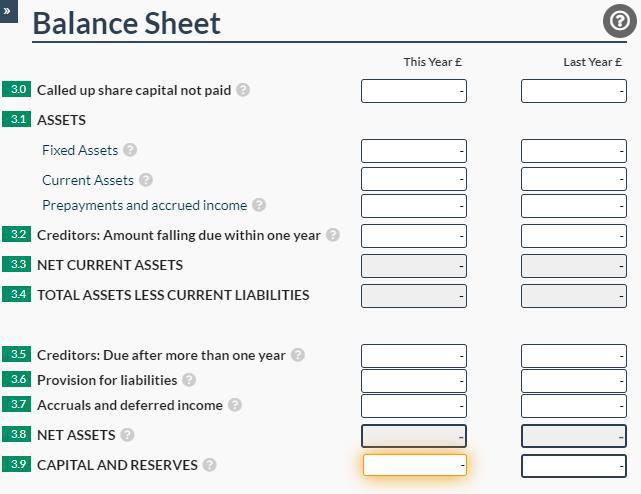This screenshot has width=641, height=494.
Task: Click Last Year TOTAL ASSETS LESS CURRENT LIABILITIES field
Action: [574, 296]
